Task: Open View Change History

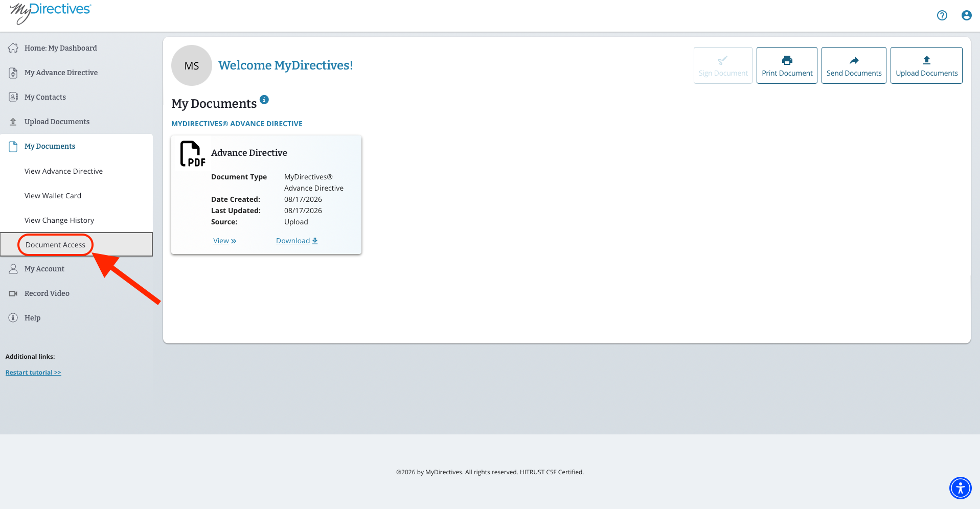Action: [59, 220]
